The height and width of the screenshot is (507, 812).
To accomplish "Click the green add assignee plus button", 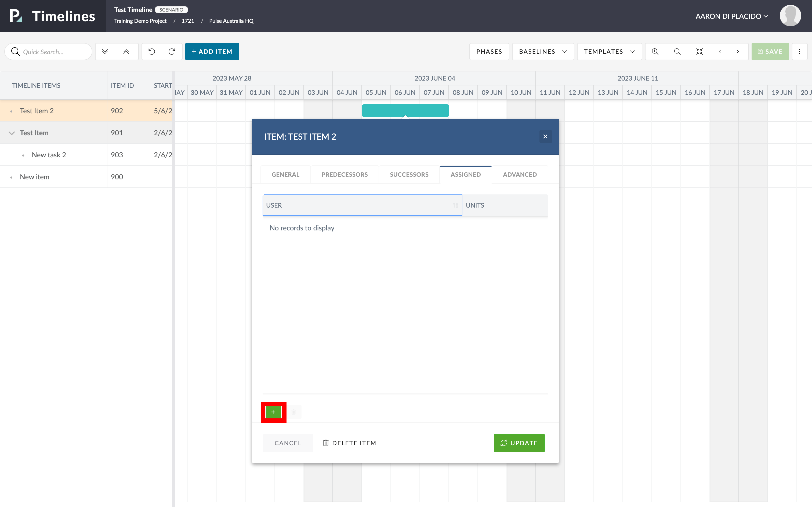I will (x=273, y=412).
